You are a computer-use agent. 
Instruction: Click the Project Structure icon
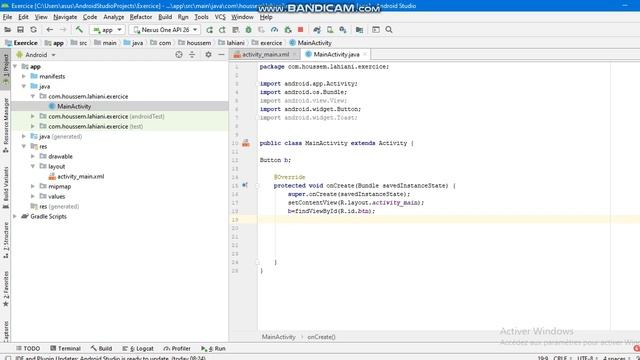[x=359, y=30]
